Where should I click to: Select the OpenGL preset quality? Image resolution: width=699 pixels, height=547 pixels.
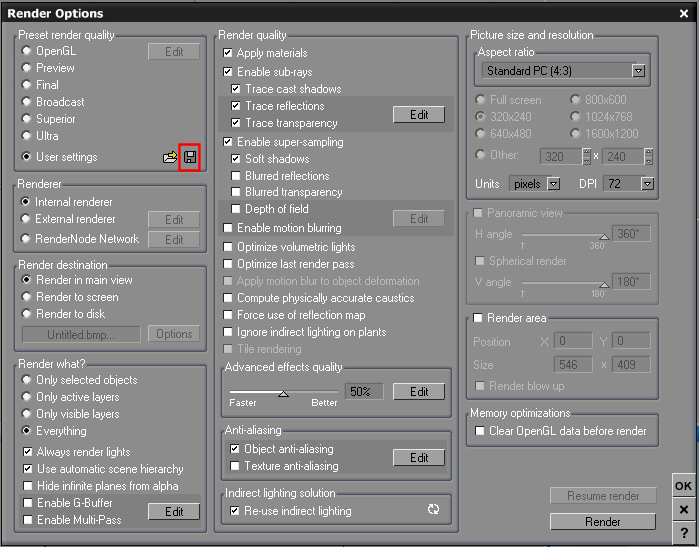pos(26,51)
